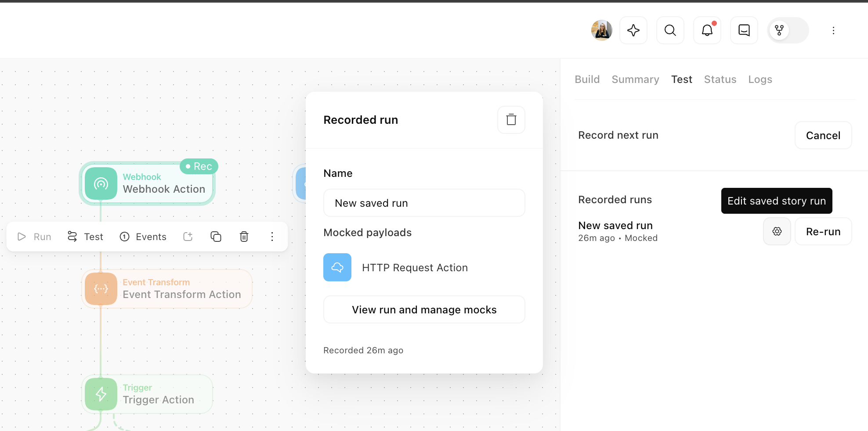Open search with the magnifier icon

[670, 30]
